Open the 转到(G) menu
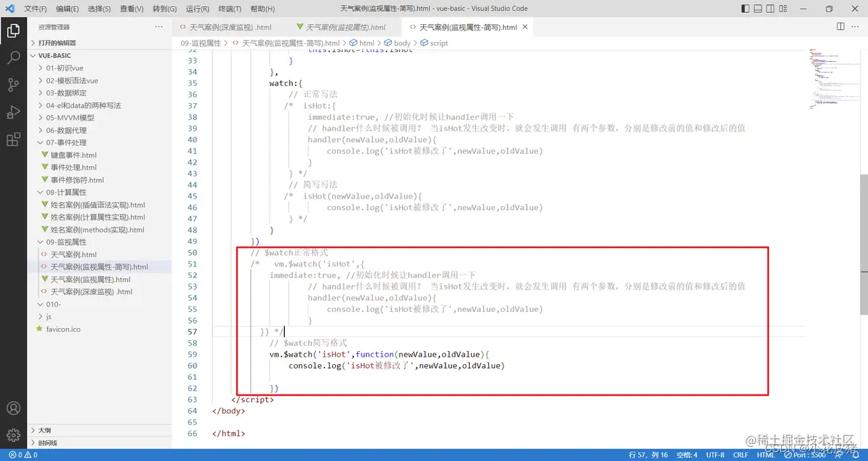The image size is (868, 461). (165, 9)
